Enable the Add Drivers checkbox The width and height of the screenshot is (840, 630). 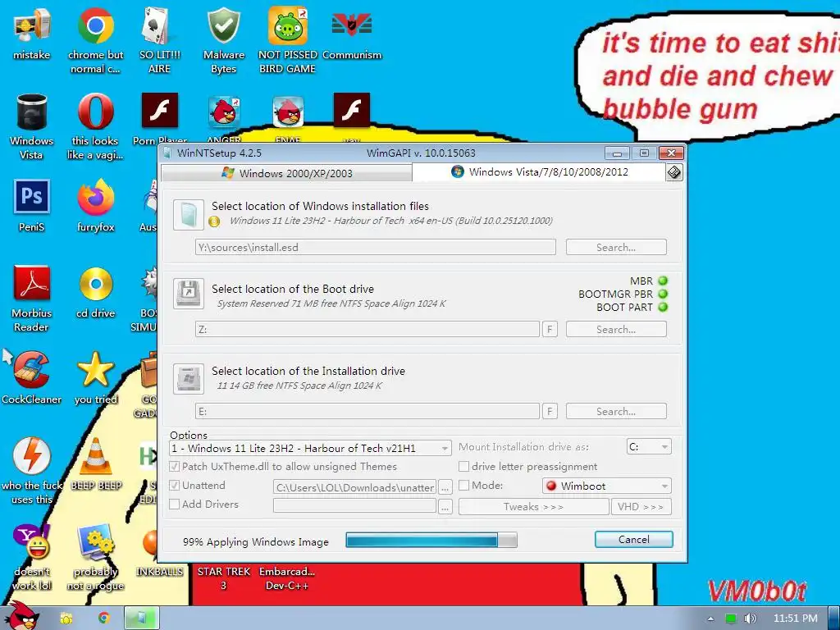[174, 504]
